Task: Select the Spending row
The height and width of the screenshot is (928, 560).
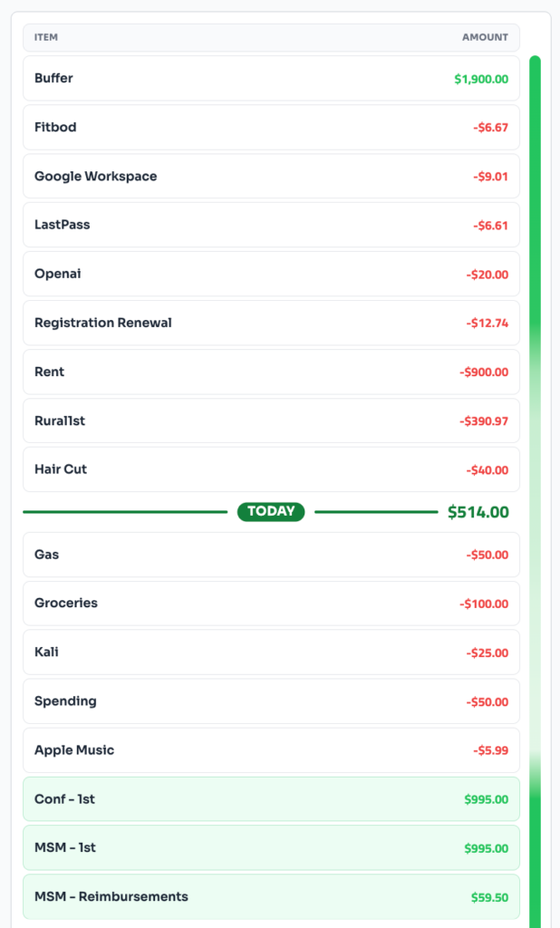Action: point(271,701)
